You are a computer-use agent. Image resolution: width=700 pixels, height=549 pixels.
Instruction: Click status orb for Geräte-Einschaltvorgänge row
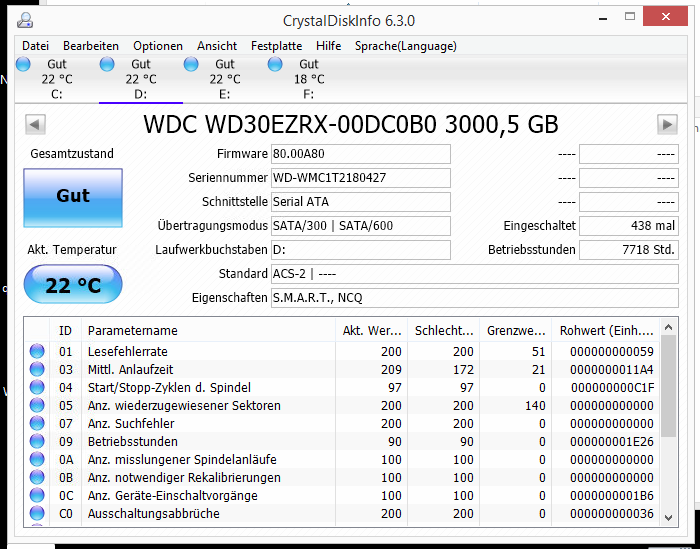(37, 495)
